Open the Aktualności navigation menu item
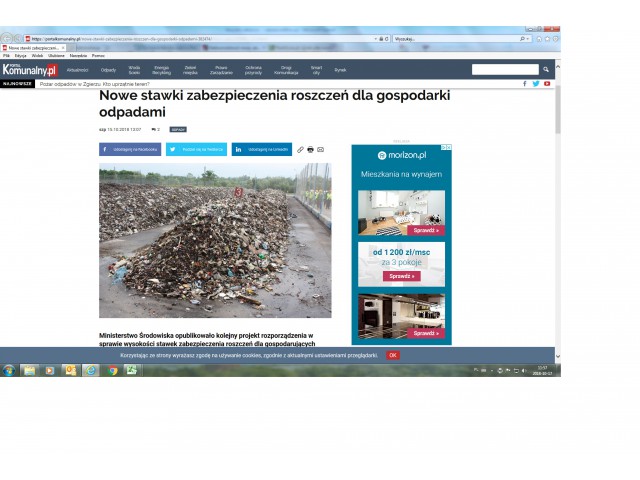 tap(78, 70)
